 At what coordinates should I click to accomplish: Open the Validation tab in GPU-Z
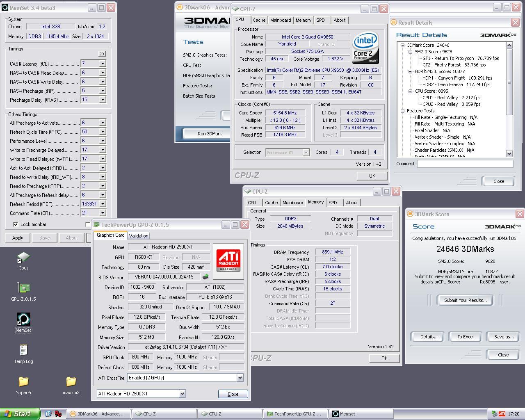coord(139,235)
